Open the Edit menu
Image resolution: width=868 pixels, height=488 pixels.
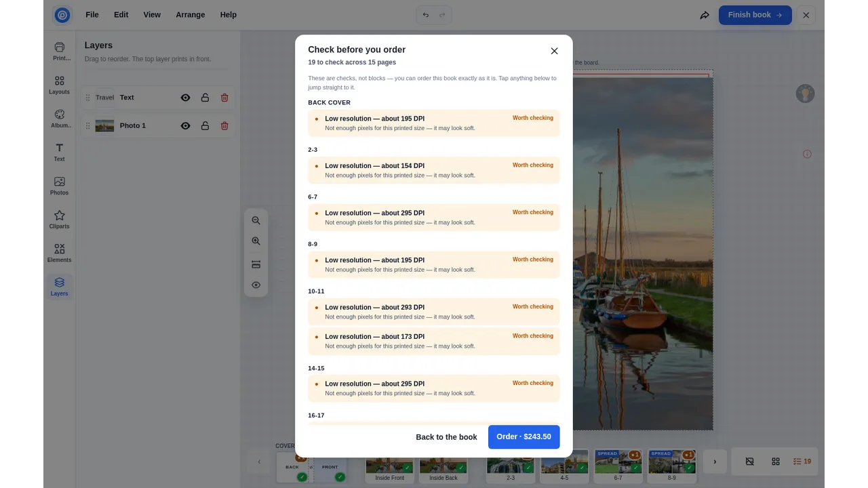pyautogui.click(x=121, y=15)
